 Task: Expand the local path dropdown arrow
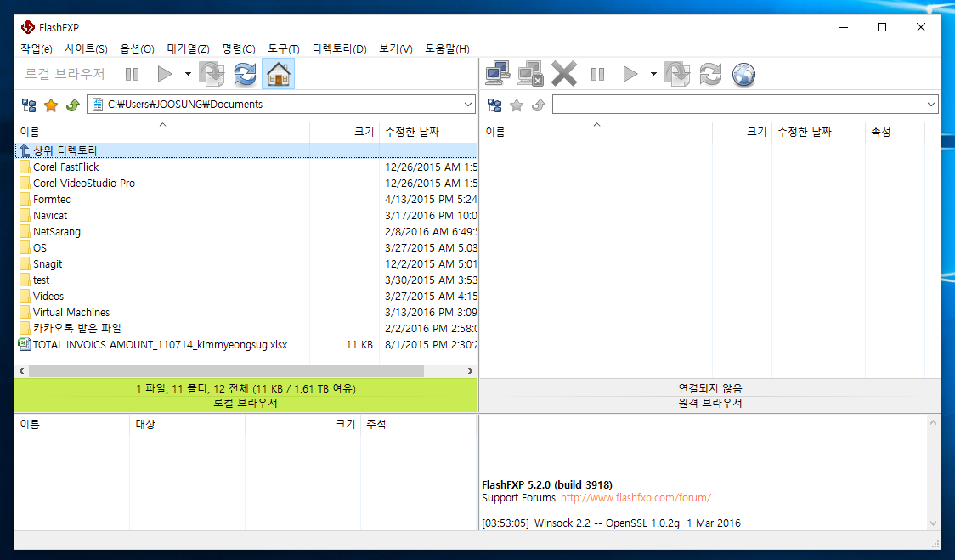click(x=468, y=105)
